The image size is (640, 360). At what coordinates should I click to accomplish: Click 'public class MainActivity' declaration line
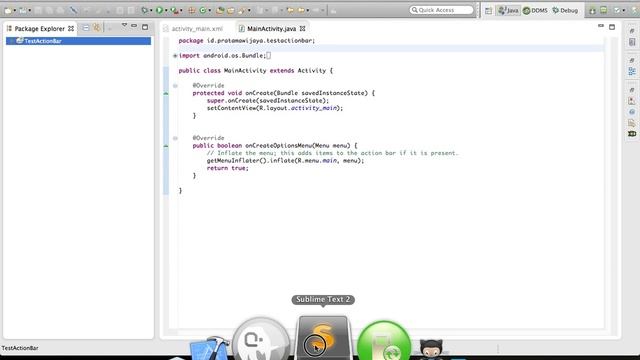256,71
